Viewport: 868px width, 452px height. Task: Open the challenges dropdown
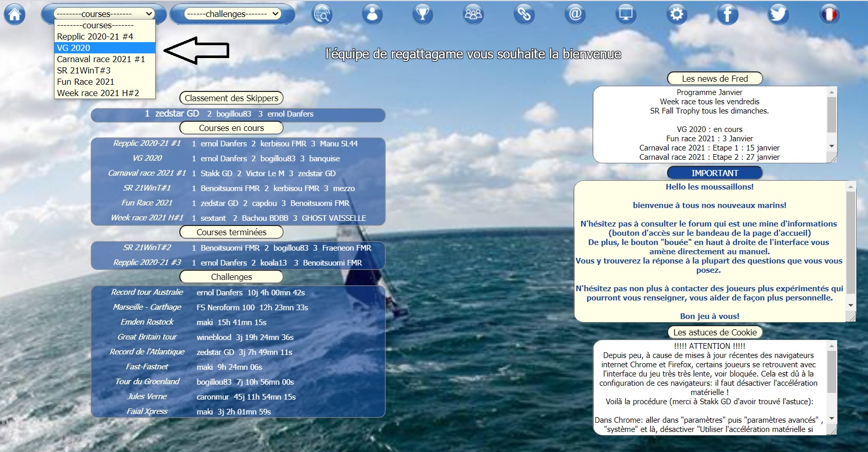[233, 14]
